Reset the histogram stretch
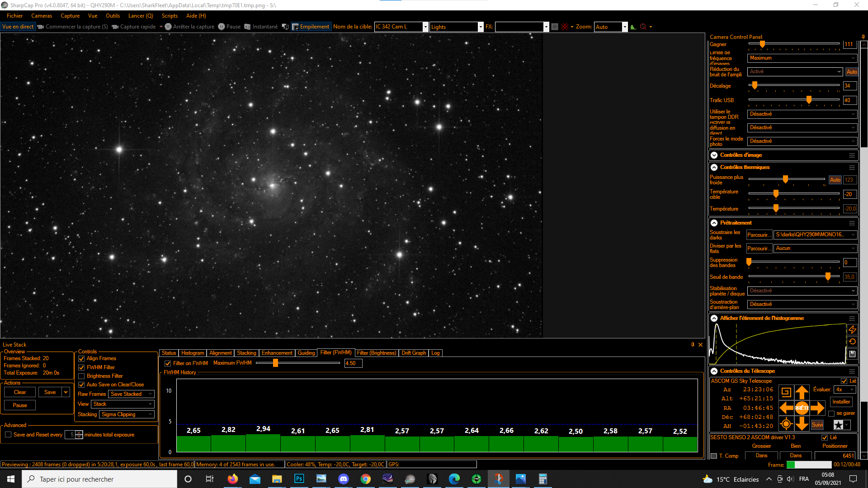 (x=852, y=342)
